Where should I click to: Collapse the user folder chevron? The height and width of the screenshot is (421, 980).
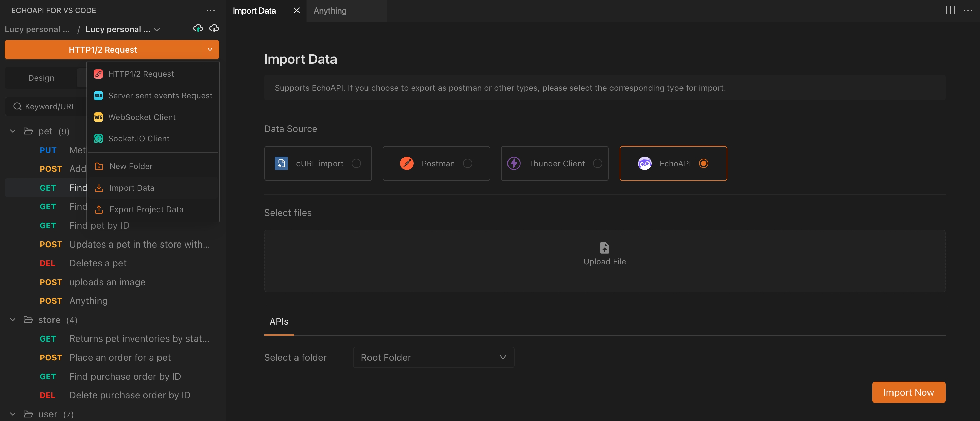12,414
